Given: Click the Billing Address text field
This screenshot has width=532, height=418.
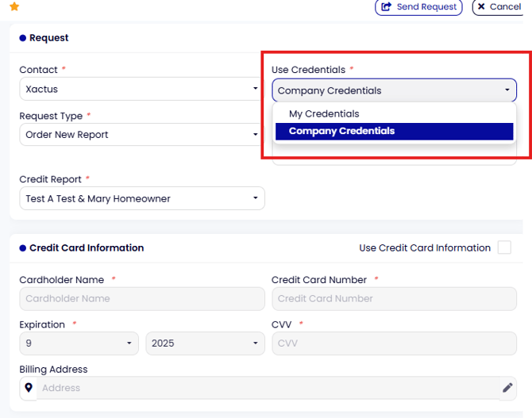Looking at the screenshot, I should [x=267, y=388].
